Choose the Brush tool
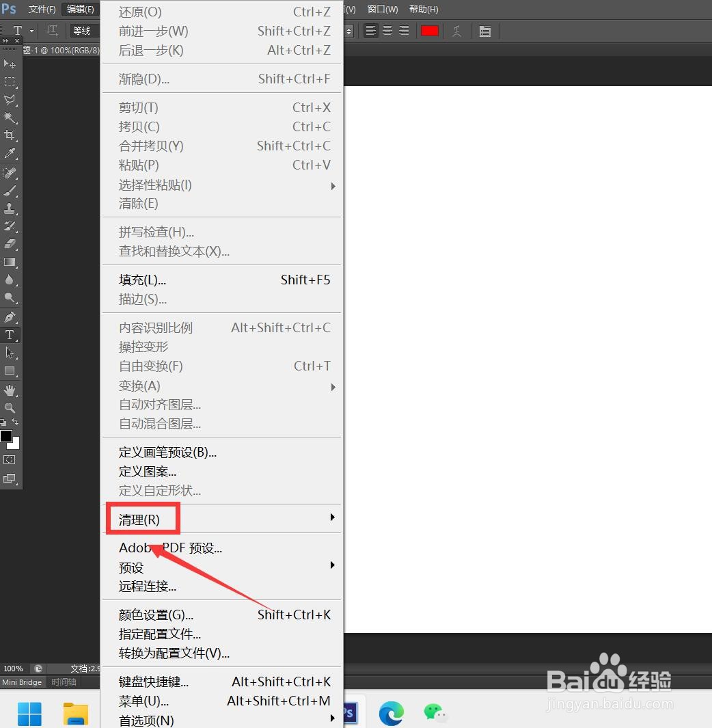 [x=10, y=191]
